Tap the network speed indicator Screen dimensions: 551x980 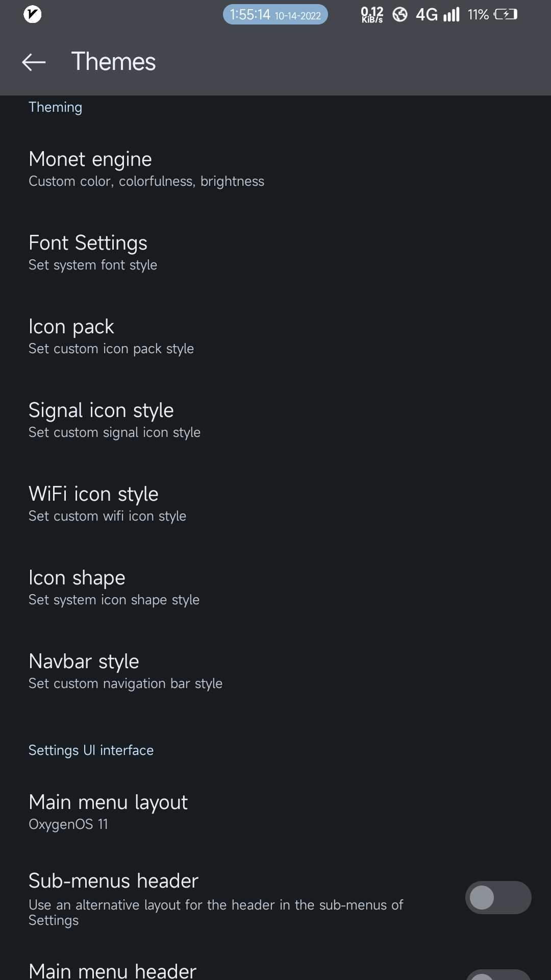372,14
